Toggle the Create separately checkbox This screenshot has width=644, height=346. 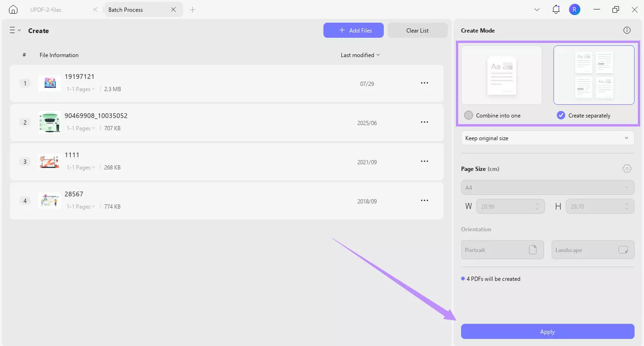(x=561, y=115)
